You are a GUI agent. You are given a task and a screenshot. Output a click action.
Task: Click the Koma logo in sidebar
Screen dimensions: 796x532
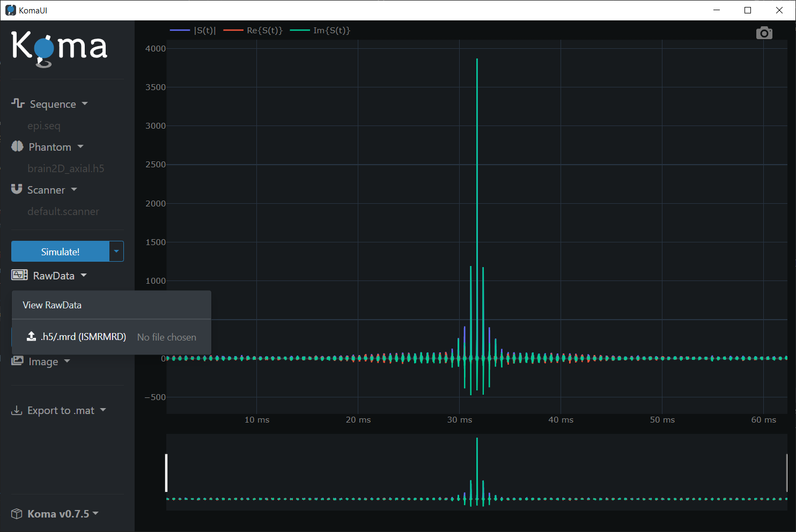coord(59,48)
